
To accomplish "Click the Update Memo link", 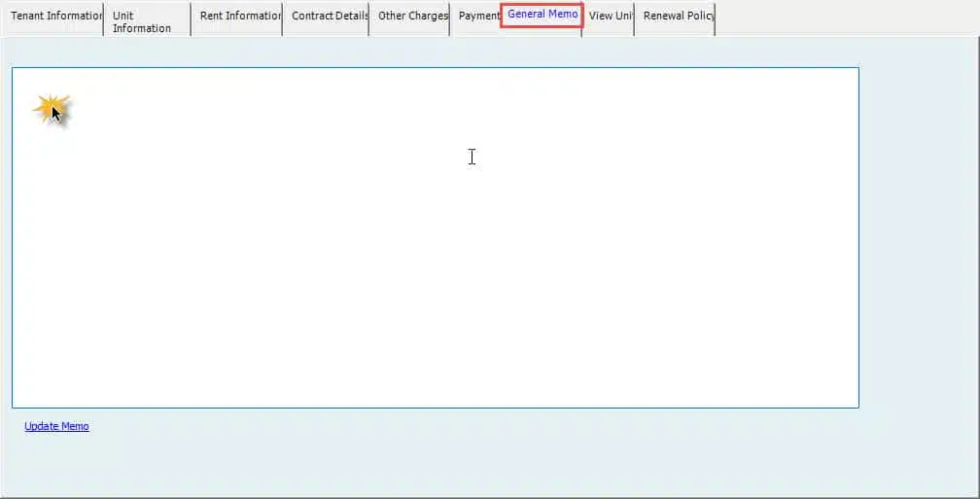I will 56,426.
